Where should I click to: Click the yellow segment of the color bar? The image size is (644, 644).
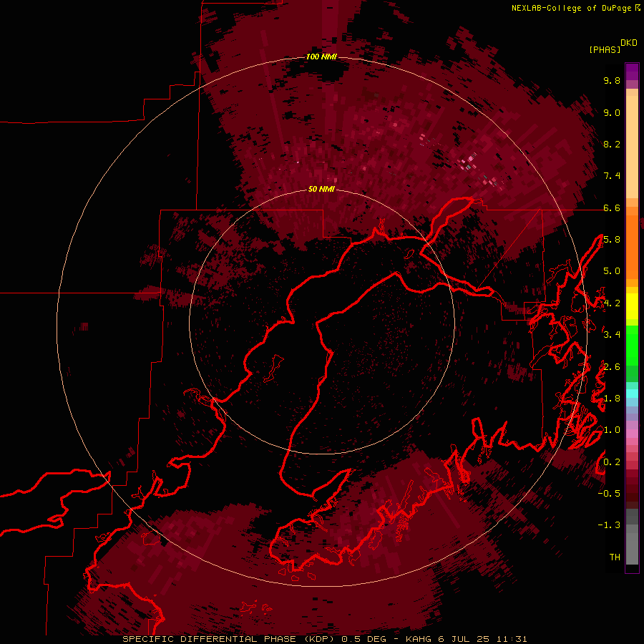point(632,306)
